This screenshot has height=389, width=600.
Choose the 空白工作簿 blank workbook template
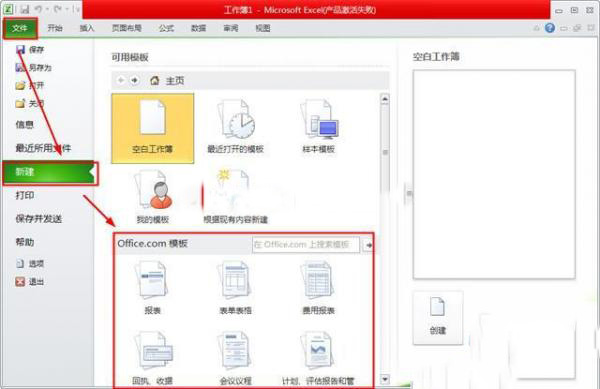(153, 129)
